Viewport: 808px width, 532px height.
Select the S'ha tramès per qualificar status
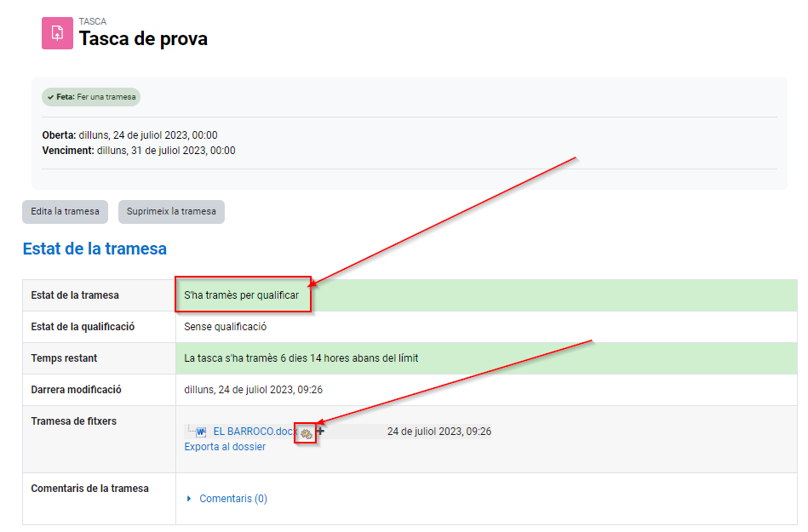point(242,295)
